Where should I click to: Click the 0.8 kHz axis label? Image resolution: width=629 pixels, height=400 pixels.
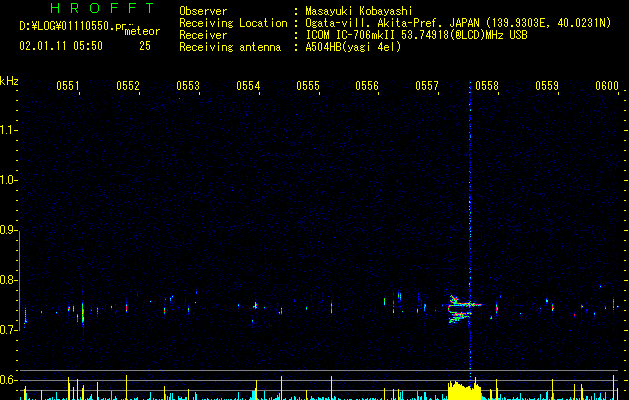(x=8, y=280)
